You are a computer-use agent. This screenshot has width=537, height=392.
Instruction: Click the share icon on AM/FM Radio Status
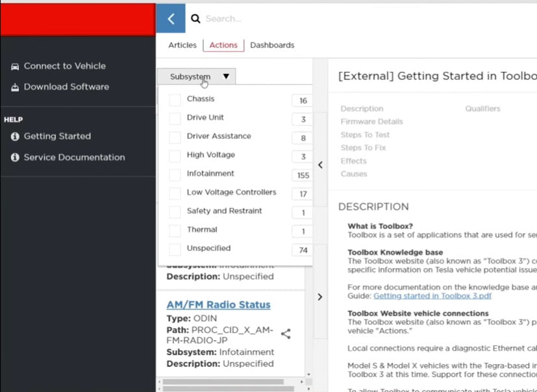286,334
